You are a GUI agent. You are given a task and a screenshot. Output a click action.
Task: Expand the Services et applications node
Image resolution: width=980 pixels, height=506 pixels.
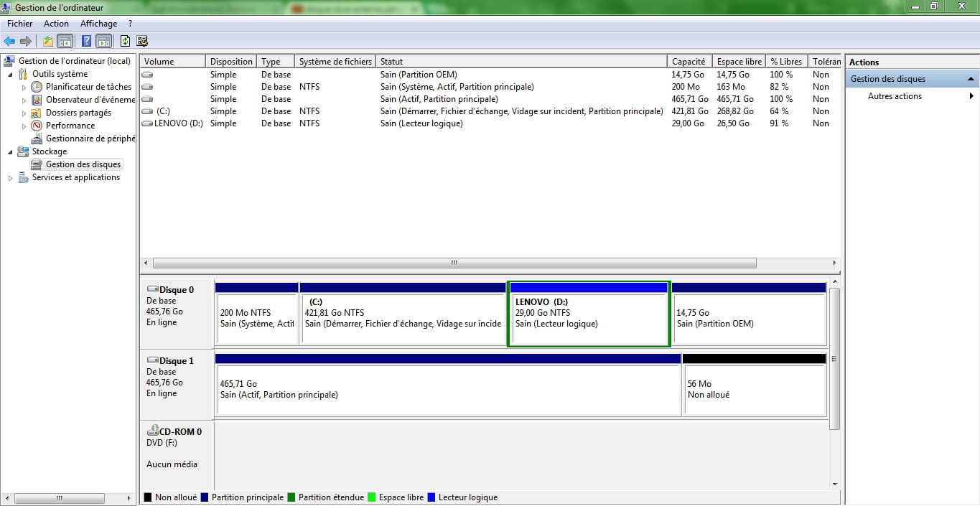10,178
